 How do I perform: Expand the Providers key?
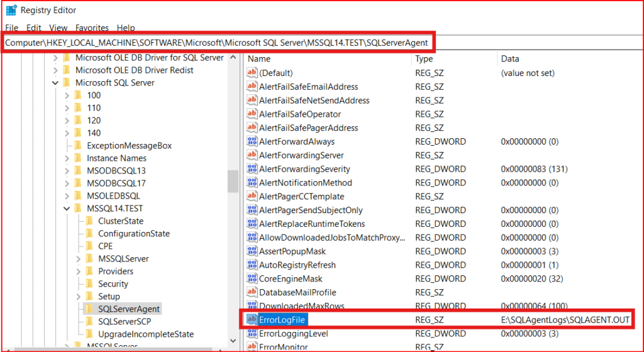(78, 272)
